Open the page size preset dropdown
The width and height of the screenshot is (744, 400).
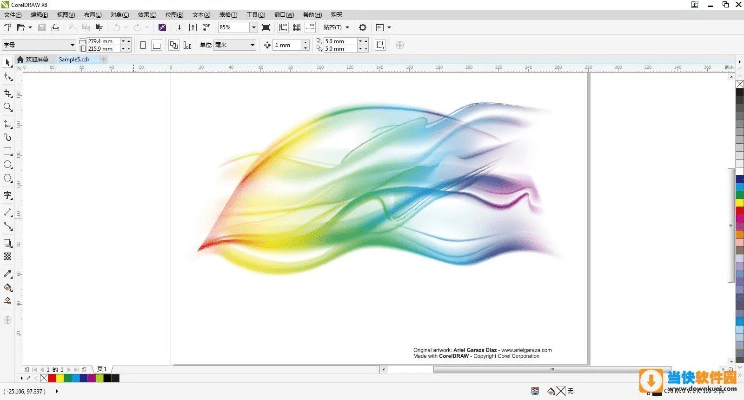[71, 45]
